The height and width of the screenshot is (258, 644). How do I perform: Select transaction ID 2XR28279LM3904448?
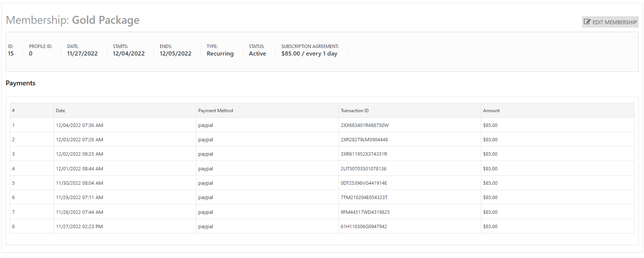click(x=364, y=140)
